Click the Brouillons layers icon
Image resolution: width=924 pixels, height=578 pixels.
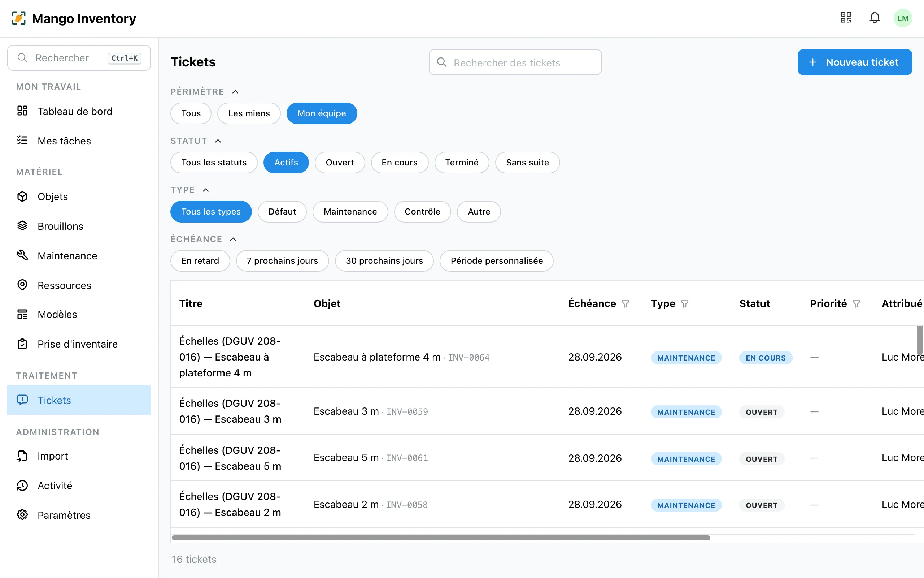pos(22,225)
